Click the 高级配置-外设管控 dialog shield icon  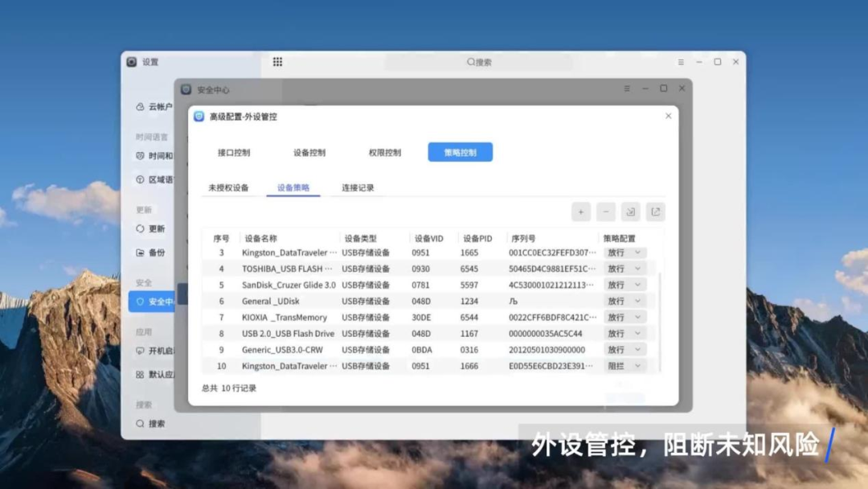pyautogui.click(x=199, y=117)
